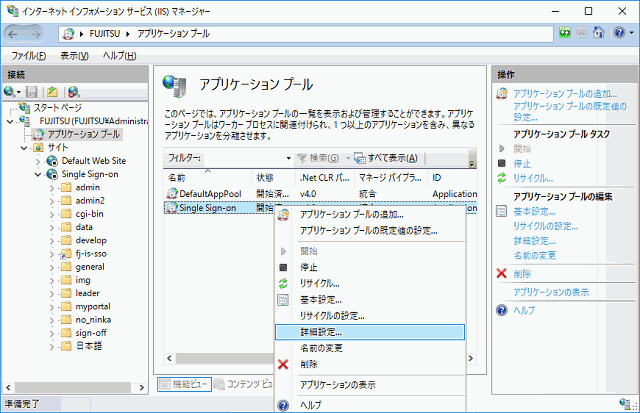Click the Home icon in address bar
The image size is (640, 413).
pyautogui.click(x=599, y=33)
